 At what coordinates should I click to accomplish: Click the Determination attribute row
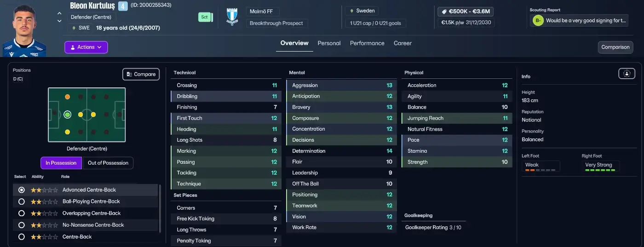coord(341,151)
